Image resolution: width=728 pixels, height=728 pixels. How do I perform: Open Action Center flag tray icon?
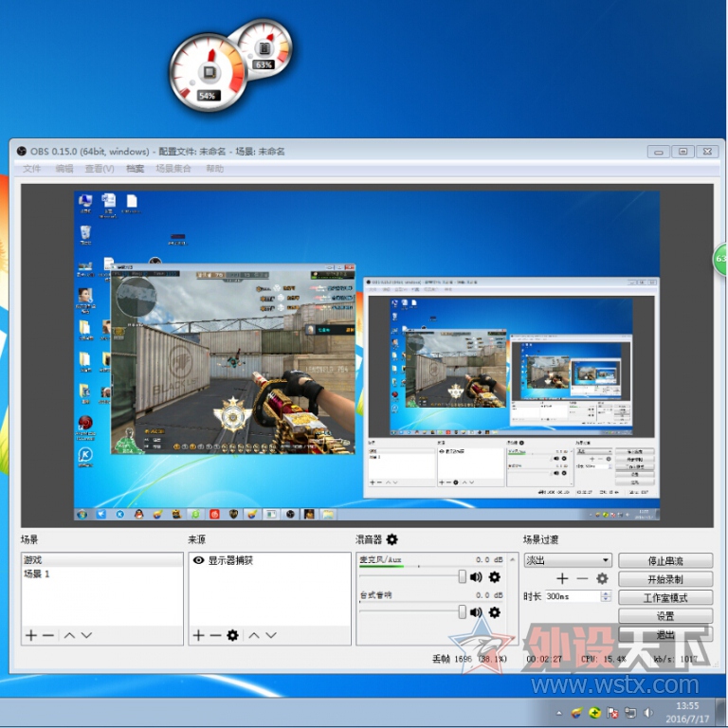612,712
